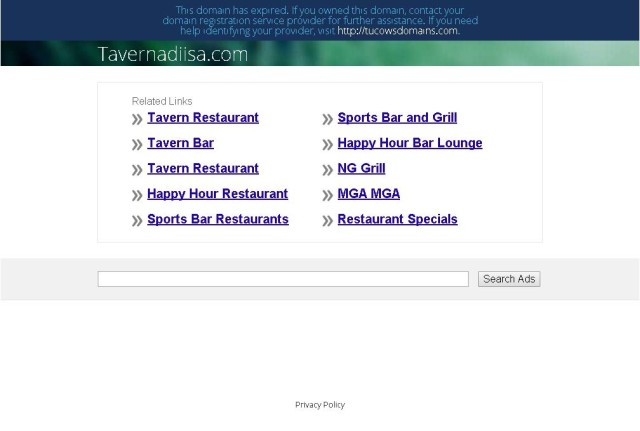Click the Search Ads button
The image size is (640, 431).
tap(509, 279)
